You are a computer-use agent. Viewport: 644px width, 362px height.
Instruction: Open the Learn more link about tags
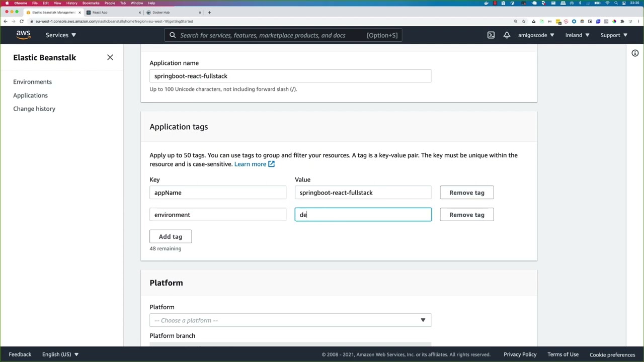pos(250,164)
